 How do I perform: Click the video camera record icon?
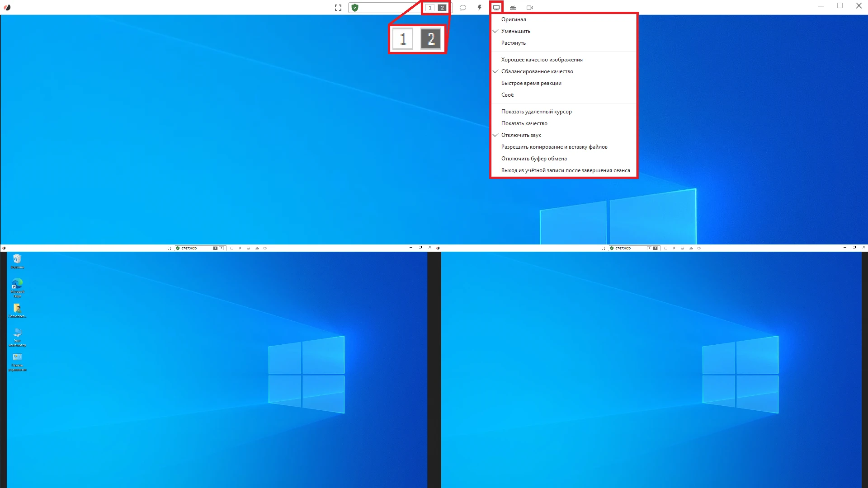530,8
